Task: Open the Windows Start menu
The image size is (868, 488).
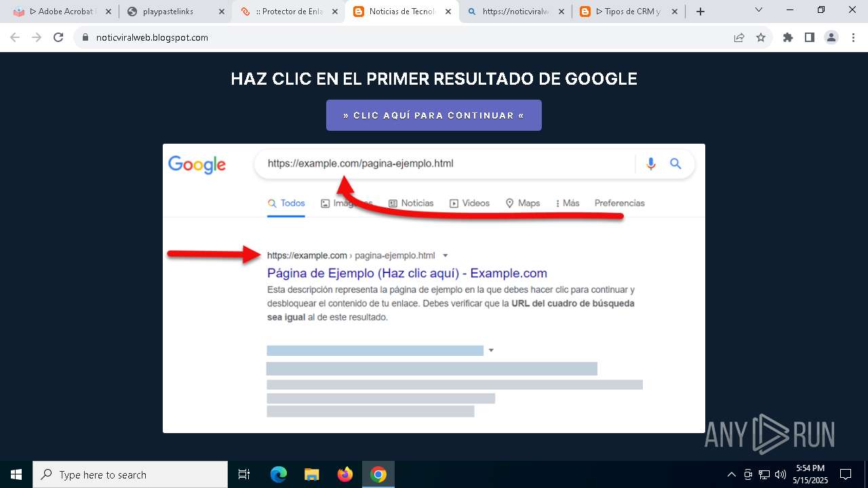Action: tap(16, 474)
